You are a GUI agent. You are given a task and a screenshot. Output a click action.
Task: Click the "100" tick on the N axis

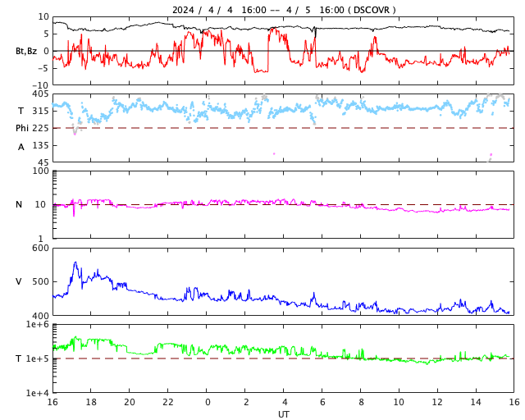(40, 171)
